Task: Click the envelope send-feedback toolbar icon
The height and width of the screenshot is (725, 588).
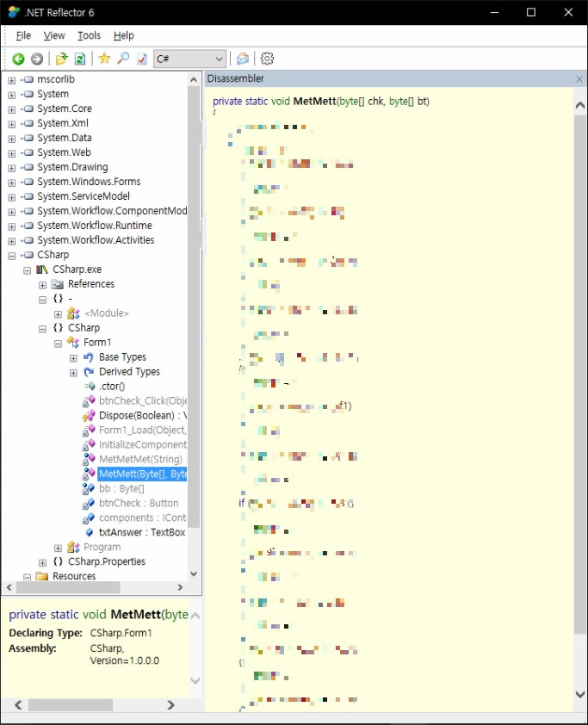Action: (x=243, y=59)
